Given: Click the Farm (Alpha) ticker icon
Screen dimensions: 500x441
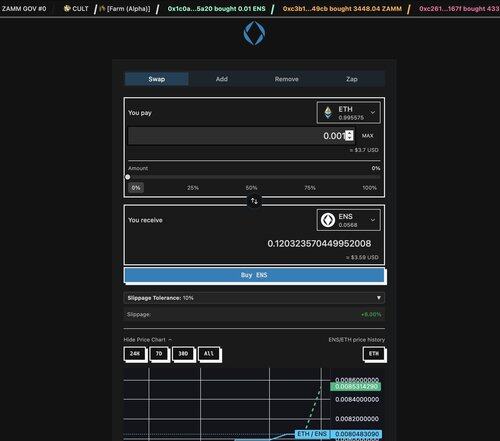Looking at the screenshot, I should (103, 8).
